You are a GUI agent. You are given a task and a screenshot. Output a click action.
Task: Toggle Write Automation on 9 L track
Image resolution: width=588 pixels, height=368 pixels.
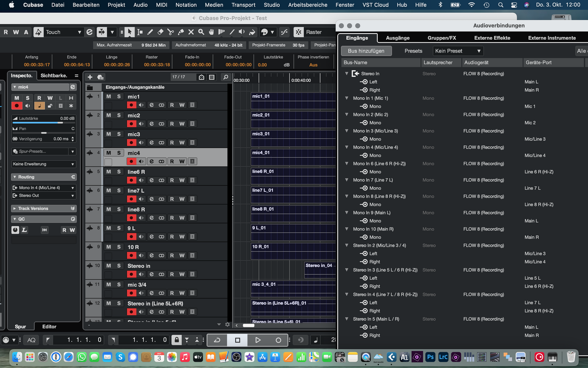pos(182,237)
